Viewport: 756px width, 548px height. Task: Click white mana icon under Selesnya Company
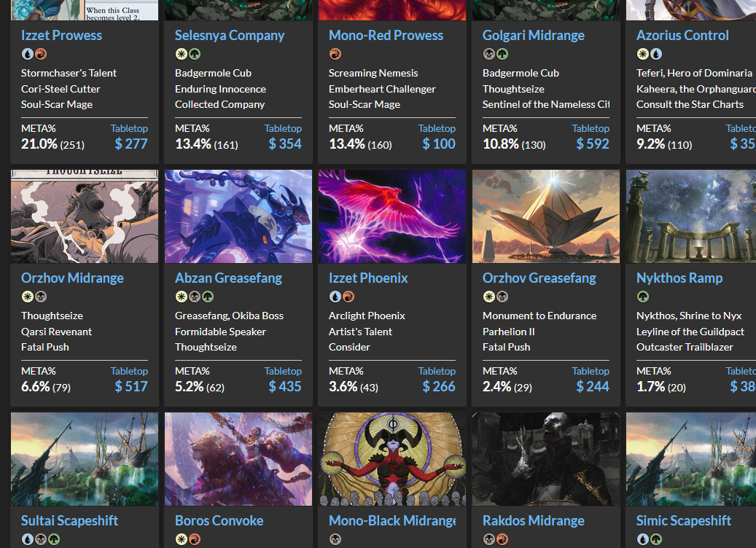[x=182, y=54]
